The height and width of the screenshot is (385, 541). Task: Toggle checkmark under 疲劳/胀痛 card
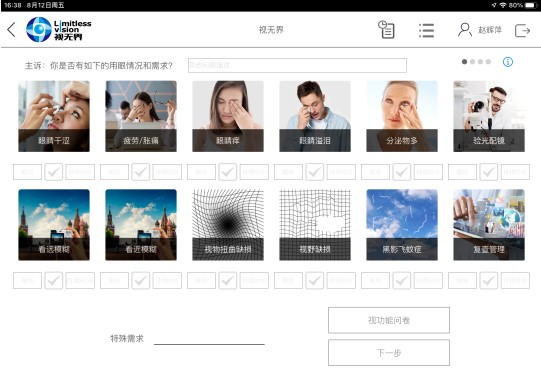[141, 172]
